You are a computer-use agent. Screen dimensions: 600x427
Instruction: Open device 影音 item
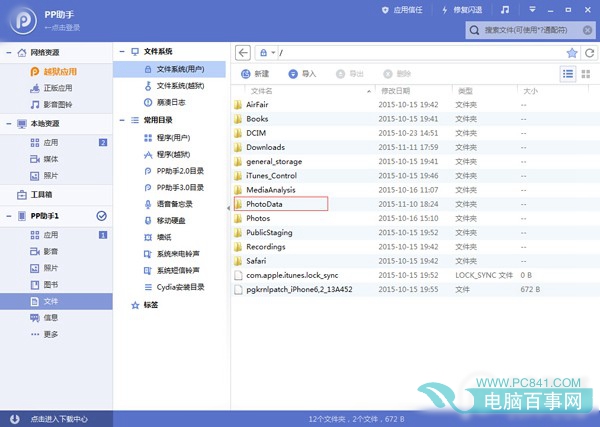(44, 251)
